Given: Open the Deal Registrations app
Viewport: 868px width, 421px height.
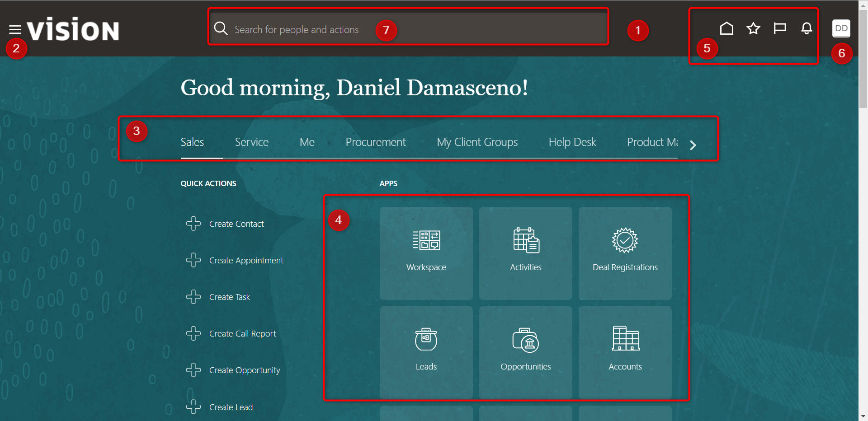Looking at the screenshot, I should click(625, 253).
